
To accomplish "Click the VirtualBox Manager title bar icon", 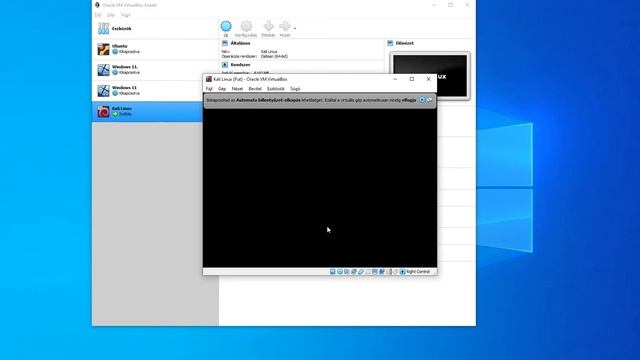I will 97,5.
